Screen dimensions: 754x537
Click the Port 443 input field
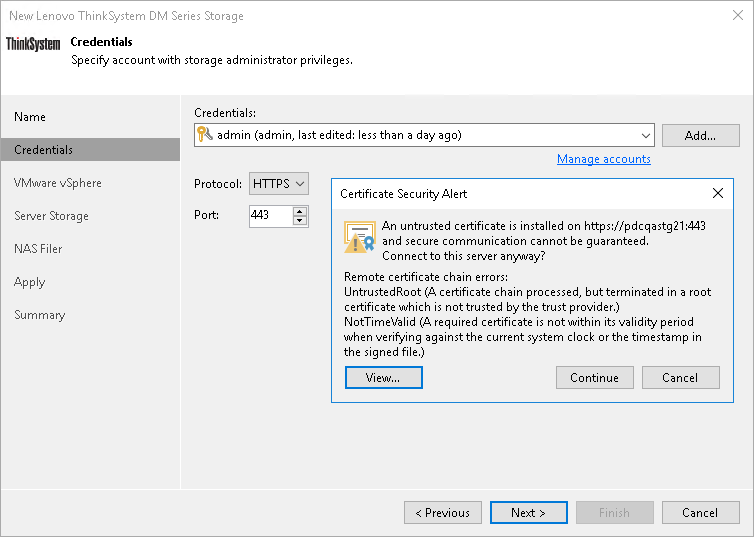(271, 215)
